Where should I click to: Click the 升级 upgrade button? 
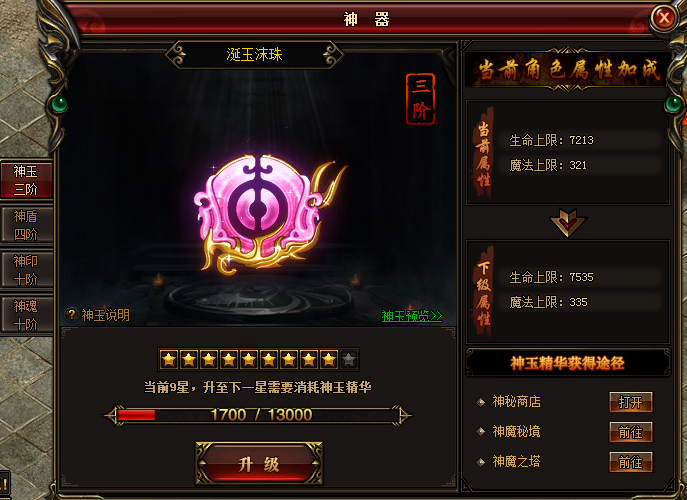coord(259,464)
